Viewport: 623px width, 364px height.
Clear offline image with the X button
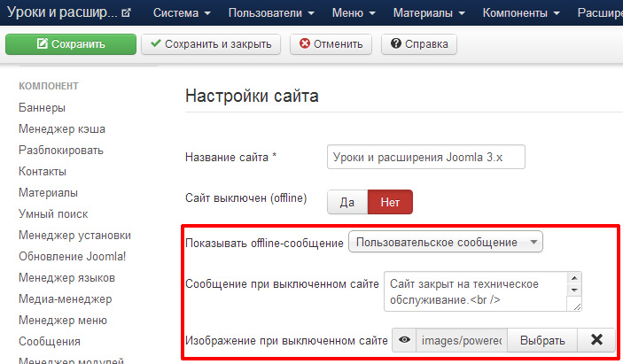(596, 339)
